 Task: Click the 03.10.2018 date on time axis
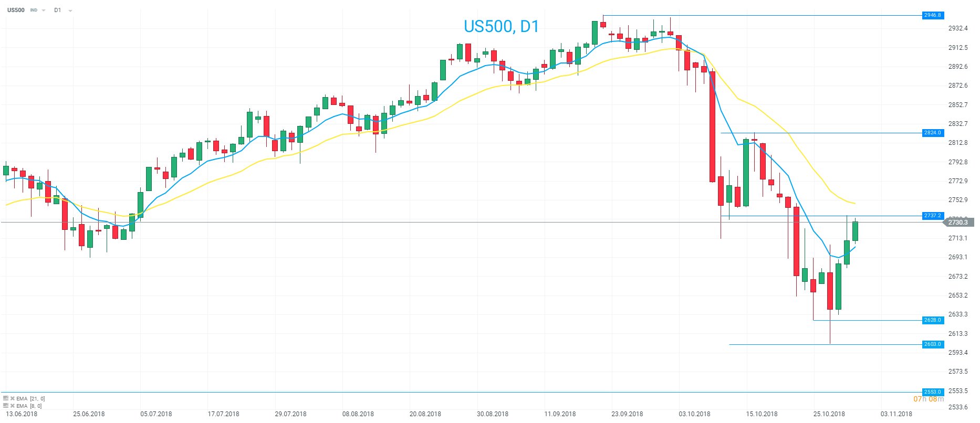click(694, 414)
